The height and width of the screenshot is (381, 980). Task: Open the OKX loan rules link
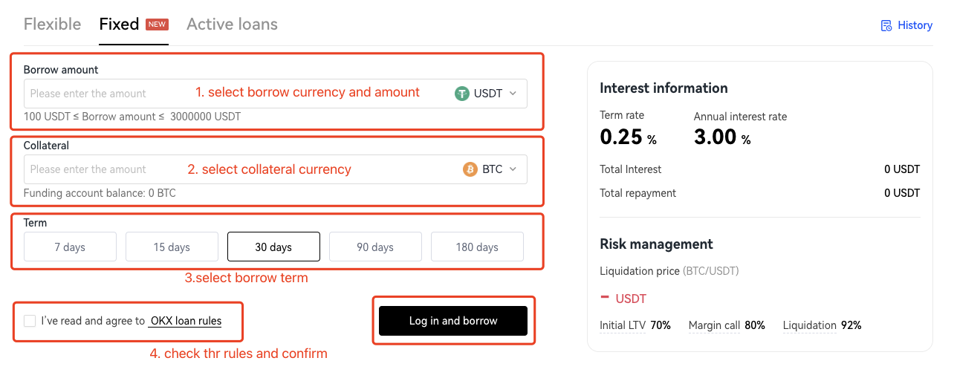[185, 321]
